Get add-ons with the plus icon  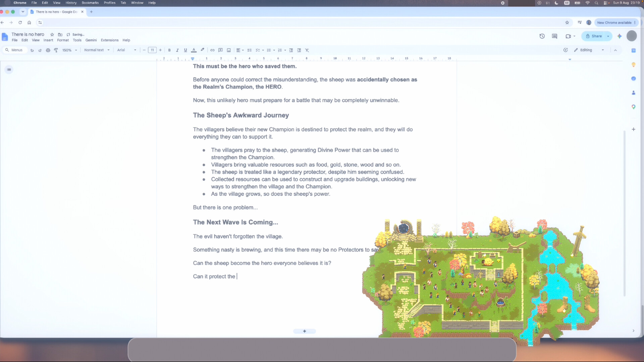point(634,129)
